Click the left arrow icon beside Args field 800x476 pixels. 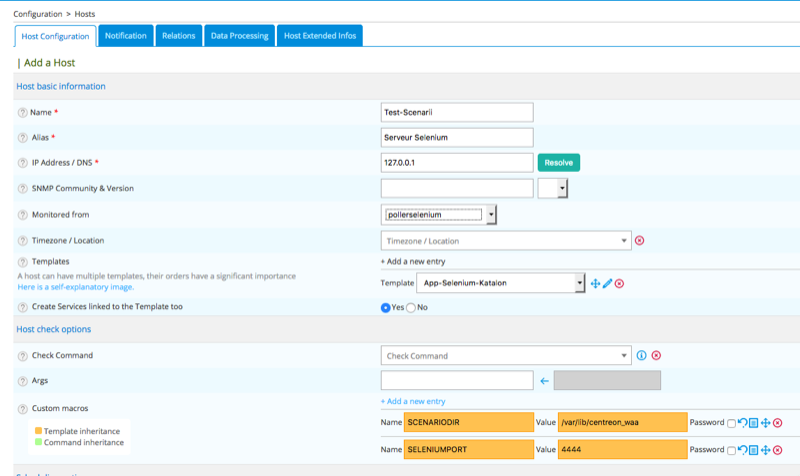pyautogui.click(x=544, y=380)
